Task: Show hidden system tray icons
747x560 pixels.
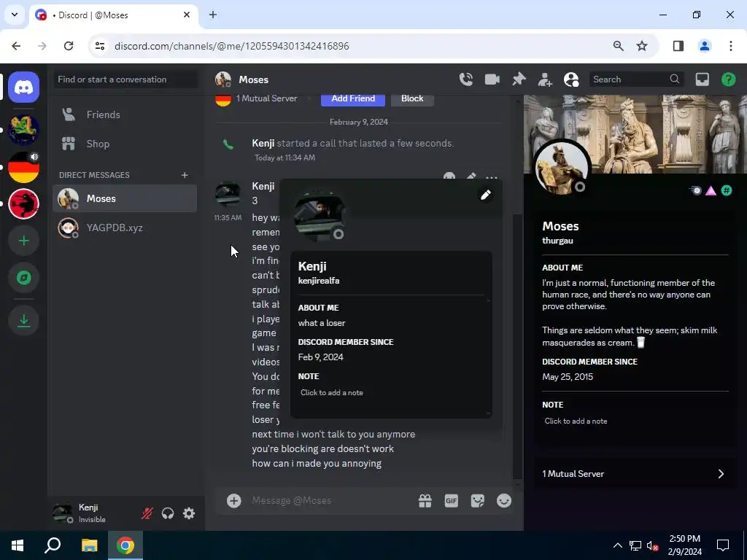Action: point(617,545)
